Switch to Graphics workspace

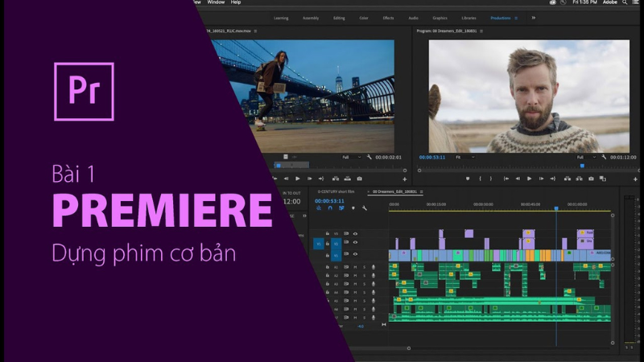[440, 18]
